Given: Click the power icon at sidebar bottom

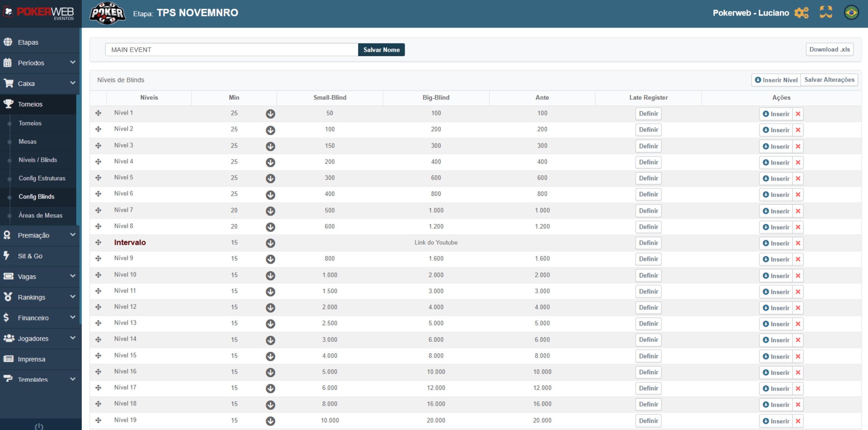Looking at the screenshot, I should (39, 426).
